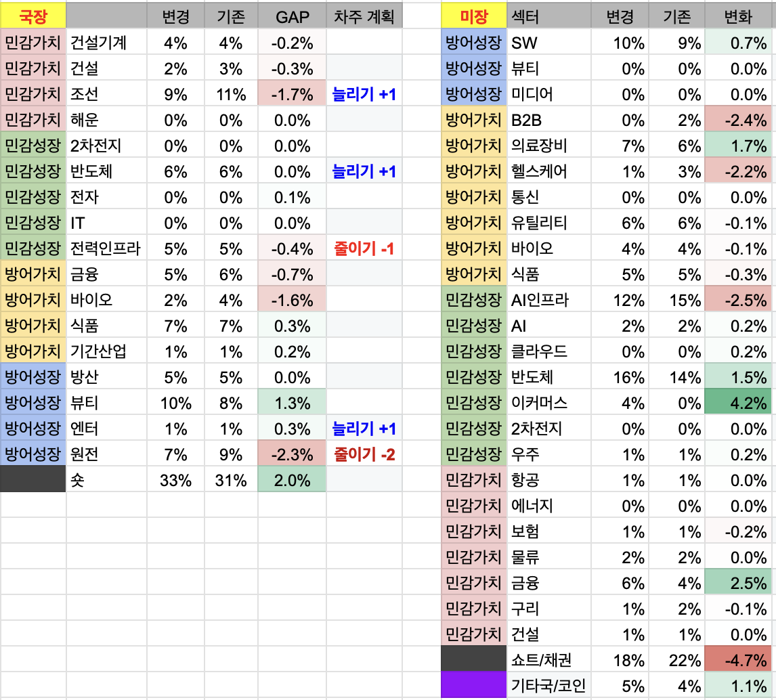Click the -2.2% 변화 cell for 헬스케어
The image size is (776, 700).
(738, 171)
